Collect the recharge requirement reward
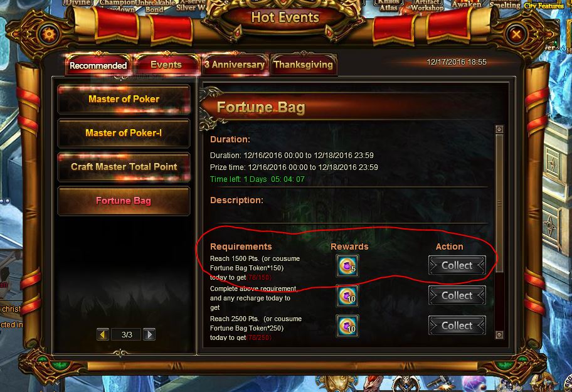Image resolution: width=572 pixels, height=392 pixels. (457, 296)
